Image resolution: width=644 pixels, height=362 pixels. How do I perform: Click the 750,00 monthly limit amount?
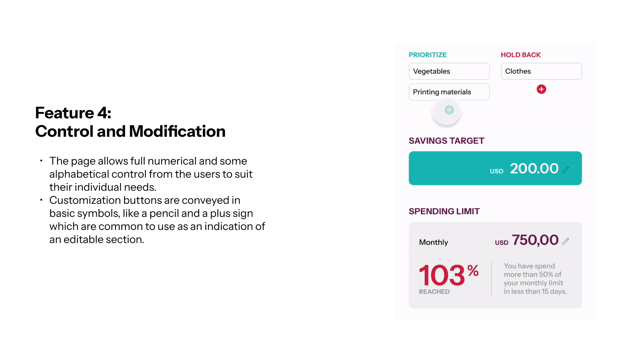535,240
